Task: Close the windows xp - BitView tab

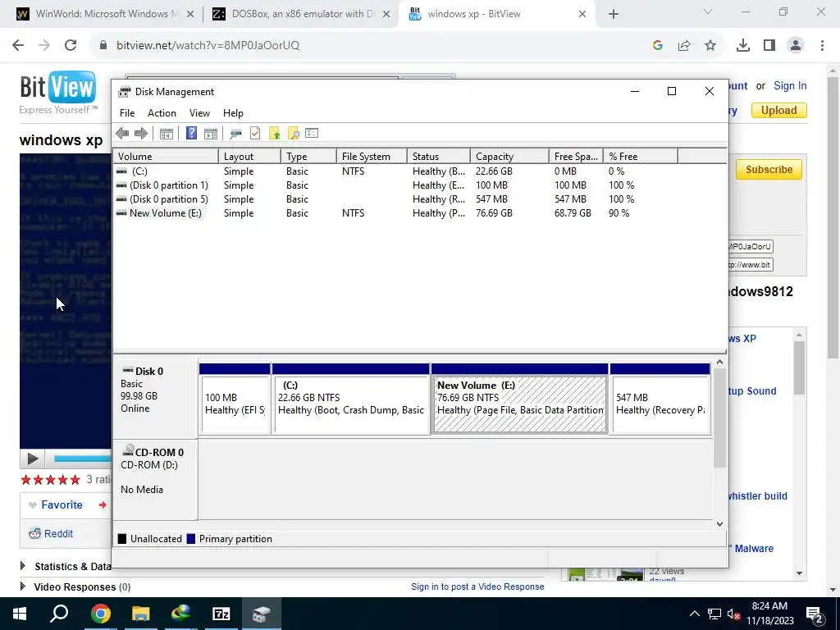Action: 582,15
